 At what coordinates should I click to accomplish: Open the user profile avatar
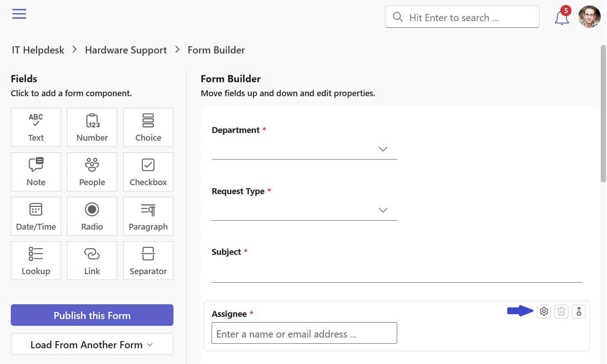pyautogui.click(x=589, y=17)
